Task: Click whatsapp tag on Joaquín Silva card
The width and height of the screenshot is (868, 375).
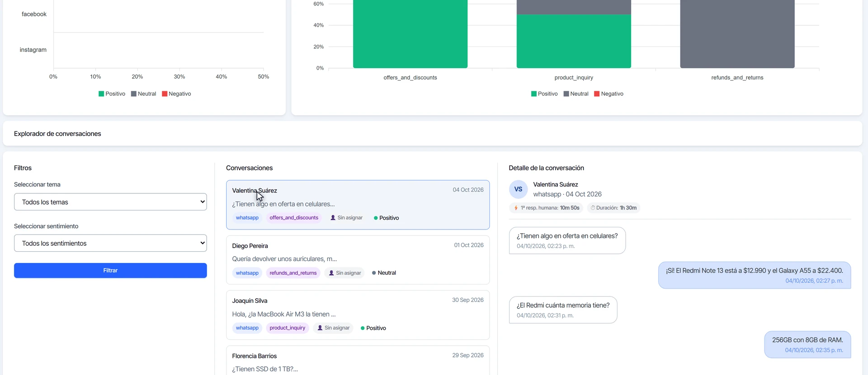Action: 247,328
